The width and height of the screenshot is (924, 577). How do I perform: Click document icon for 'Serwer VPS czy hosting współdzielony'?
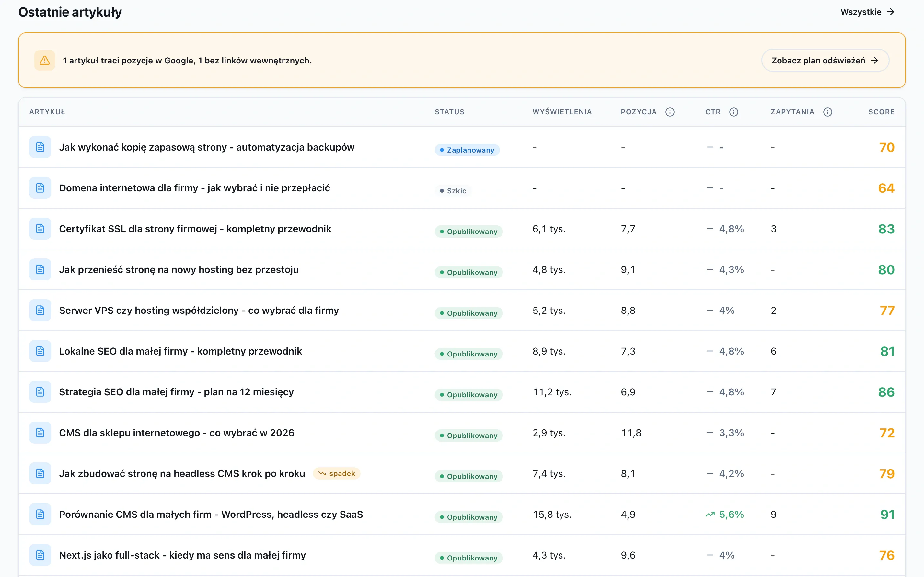tap(40, 310)
